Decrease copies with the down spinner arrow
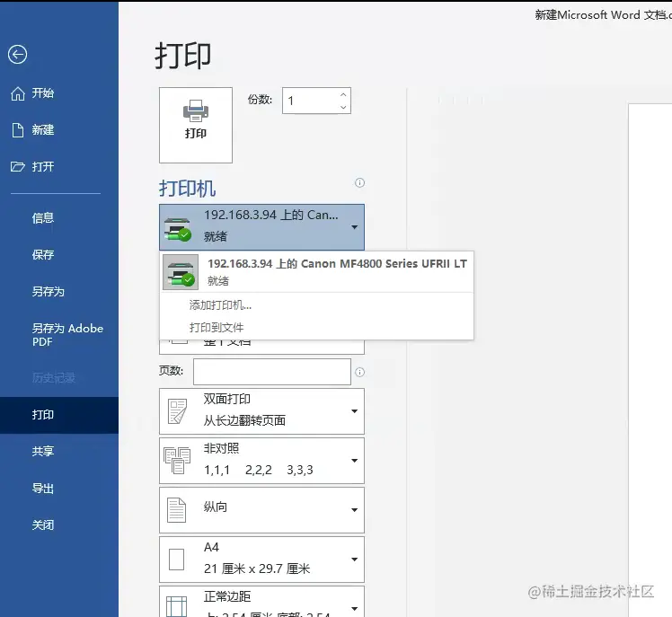This screenshot has height=617, width=672. point(343,107)
